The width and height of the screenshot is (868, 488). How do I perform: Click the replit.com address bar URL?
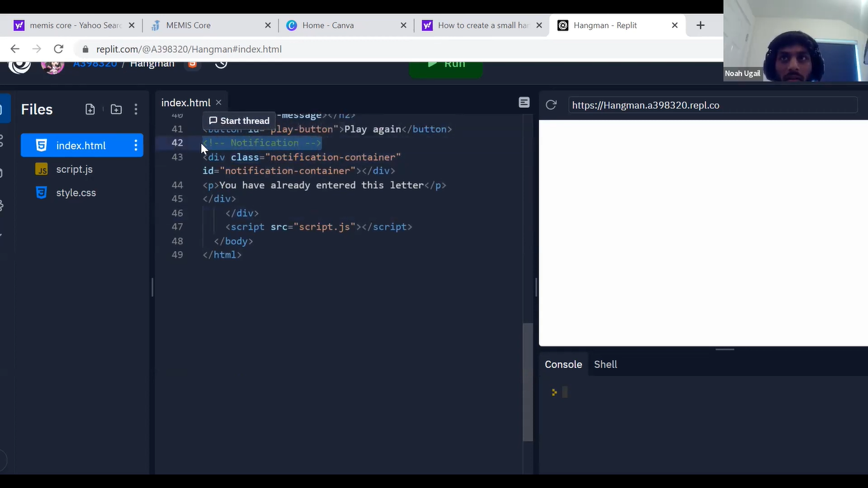[189, 49]
